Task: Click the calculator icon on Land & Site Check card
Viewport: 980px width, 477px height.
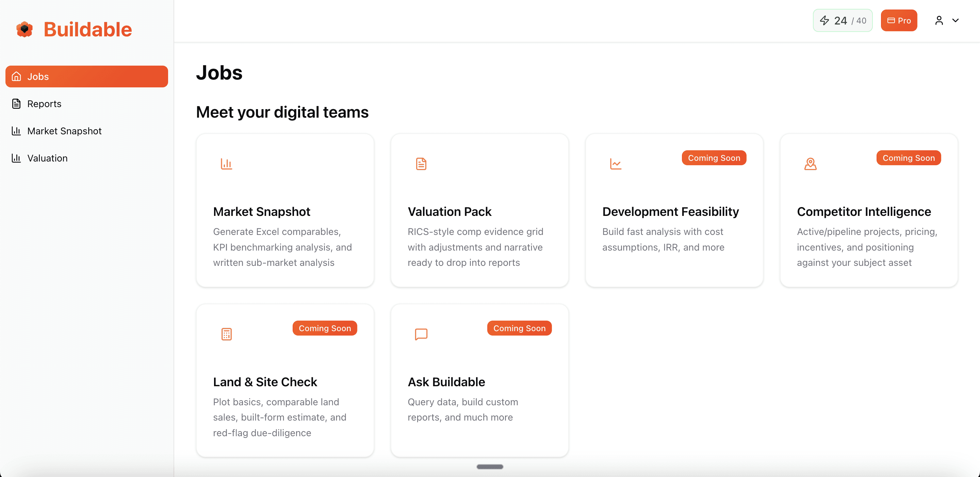Action: [226, 334]
